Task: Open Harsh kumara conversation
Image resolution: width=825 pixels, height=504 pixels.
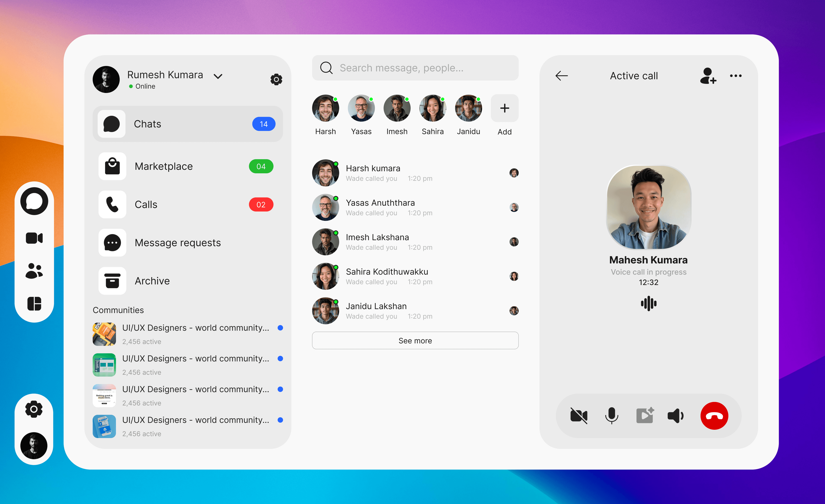Action: pos(415,173)
